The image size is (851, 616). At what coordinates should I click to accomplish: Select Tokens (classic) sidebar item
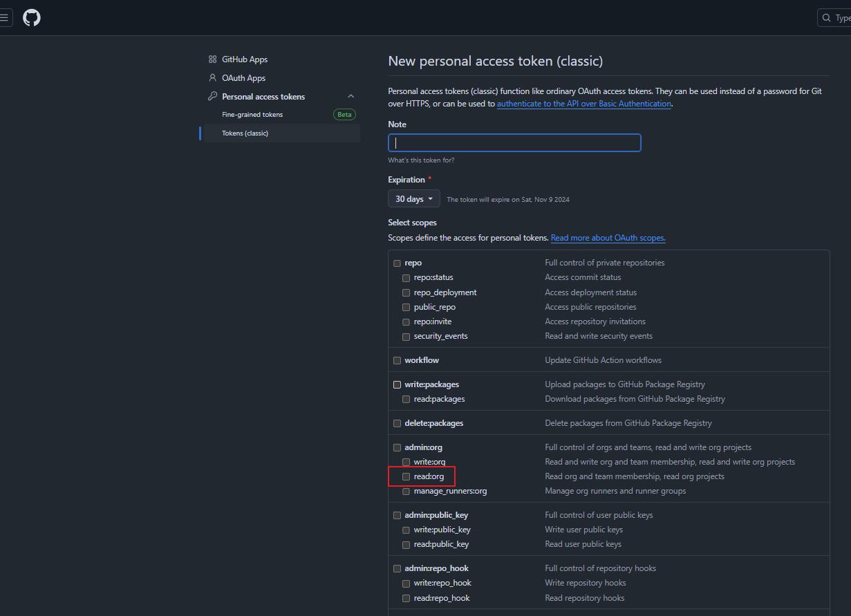tap(282, 133)
